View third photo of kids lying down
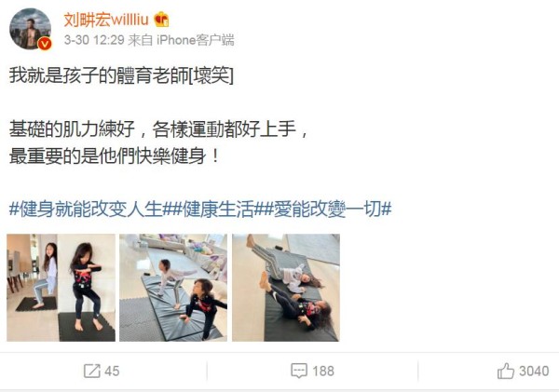This screenshot has height=392, width=559. point(286,288)
